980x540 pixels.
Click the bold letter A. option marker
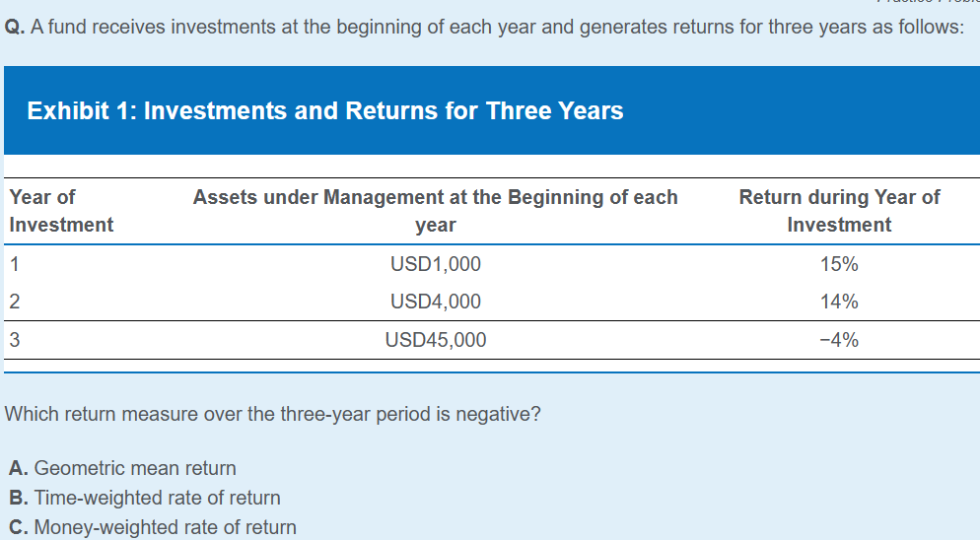(18, 468)
